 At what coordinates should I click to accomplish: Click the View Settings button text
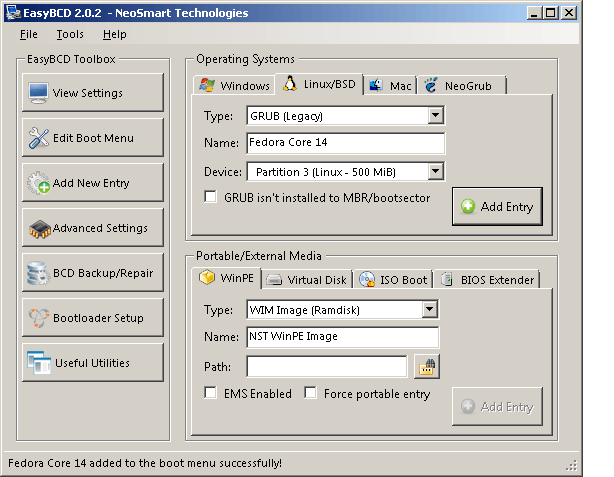tap(87, 93)
